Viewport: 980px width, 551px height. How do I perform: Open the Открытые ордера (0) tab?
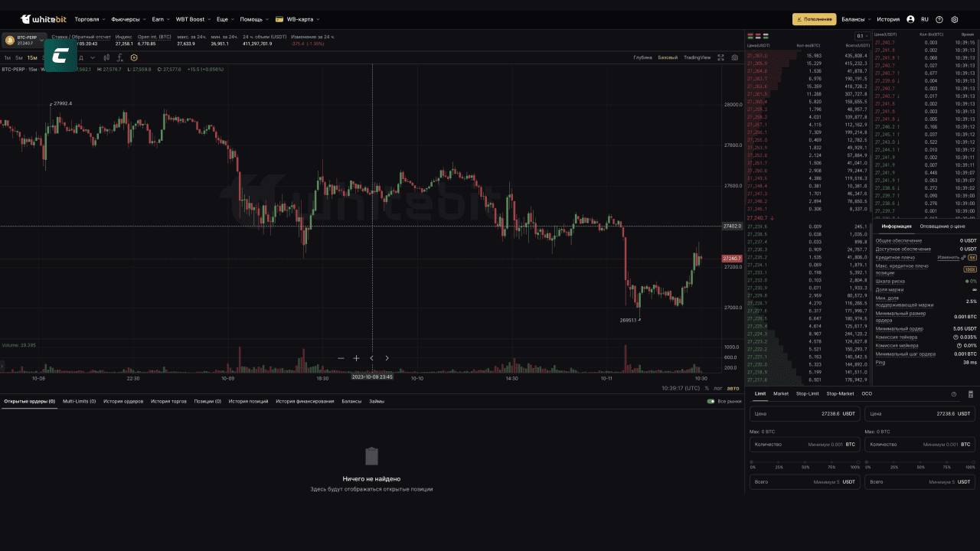[x=29, y=401]
